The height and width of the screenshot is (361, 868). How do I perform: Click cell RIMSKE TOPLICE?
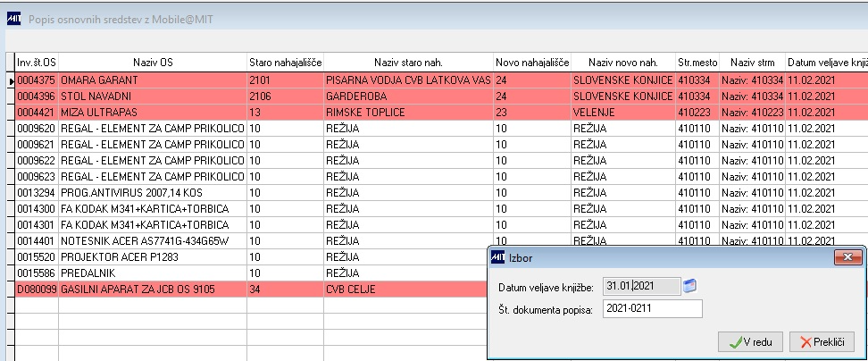tap(408, 113)
